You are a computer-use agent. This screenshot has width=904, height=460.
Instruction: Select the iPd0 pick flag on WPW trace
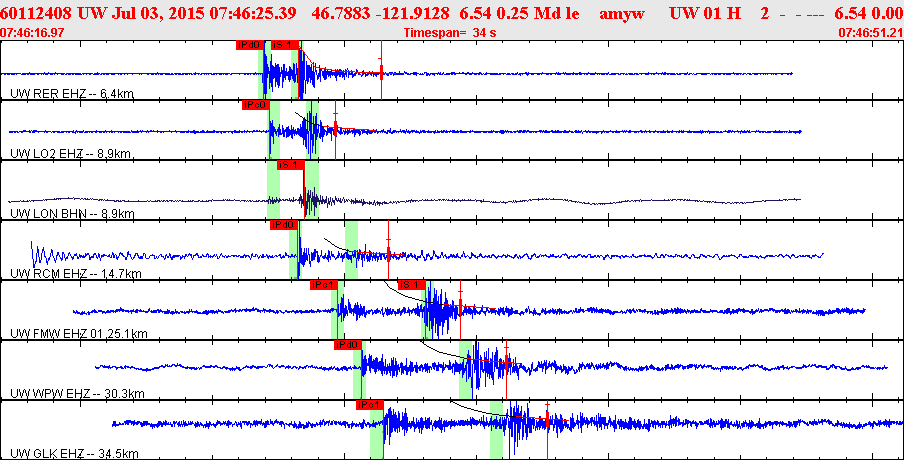(x=348, y=345)
